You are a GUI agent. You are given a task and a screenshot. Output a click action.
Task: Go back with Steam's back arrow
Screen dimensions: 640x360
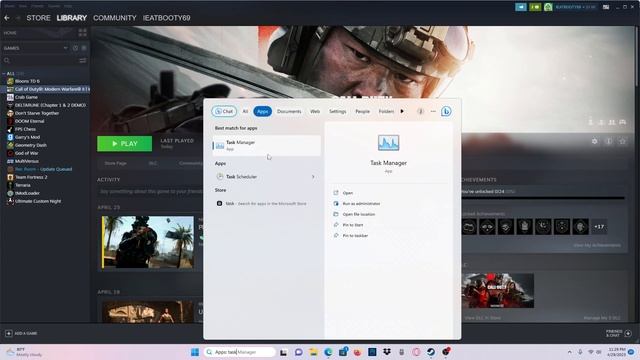point(7,18)
